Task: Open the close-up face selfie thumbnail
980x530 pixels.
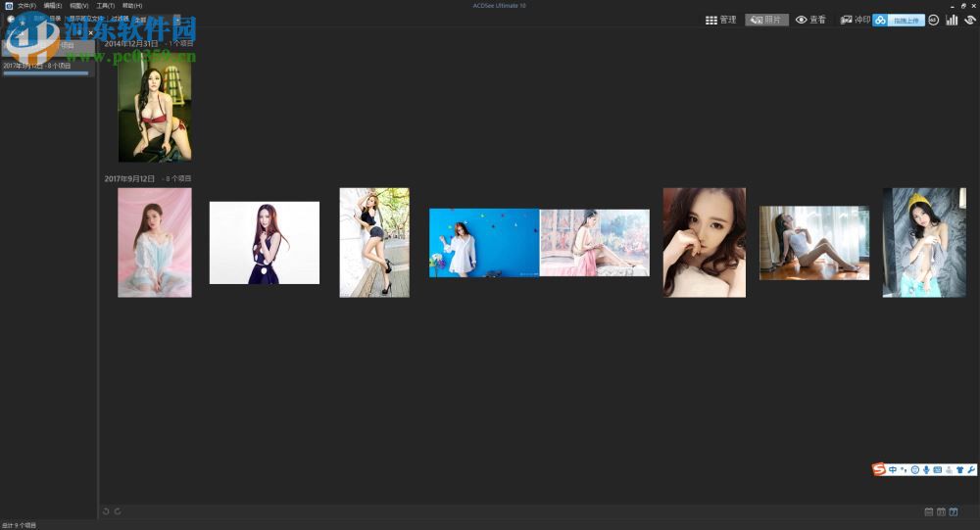Action: tap(705, 243)
